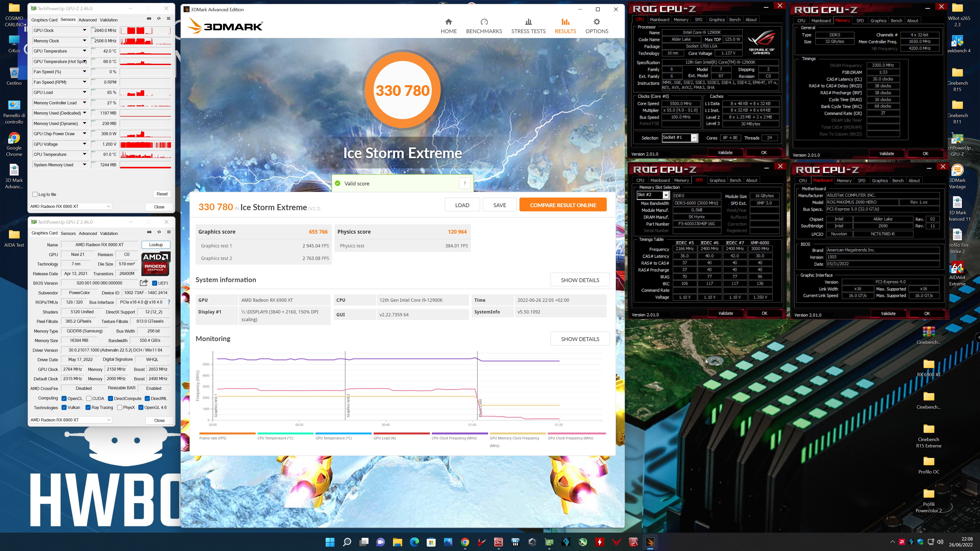Click Lookup button in GPU-Z
The width and height of the screenshot is (980, 551).
pos(156,245)
